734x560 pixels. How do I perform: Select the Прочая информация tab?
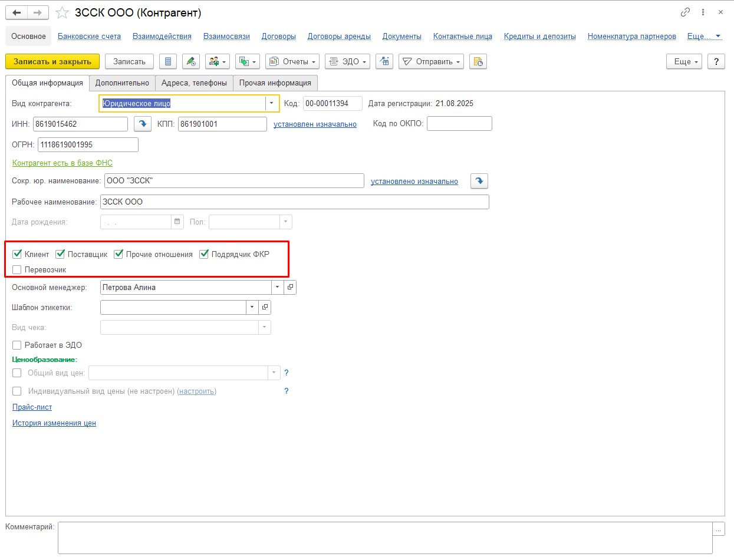[275, 83]
